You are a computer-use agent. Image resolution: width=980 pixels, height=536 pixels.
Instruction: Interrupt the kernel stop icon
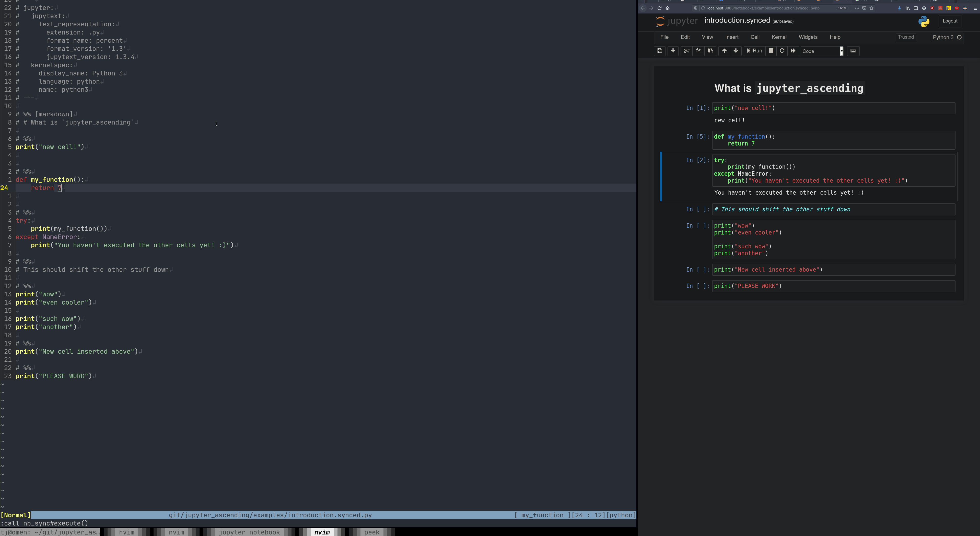(x=771, y=51)
